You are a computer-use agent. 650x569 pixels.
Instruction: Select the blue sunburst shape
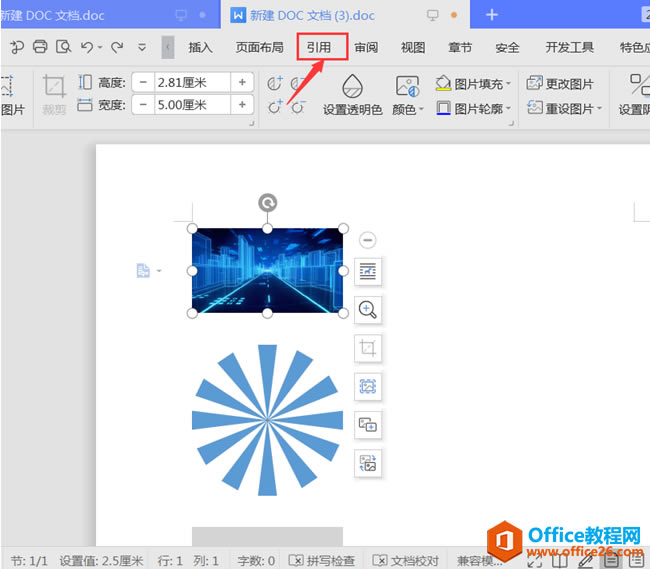click(267, 420)
